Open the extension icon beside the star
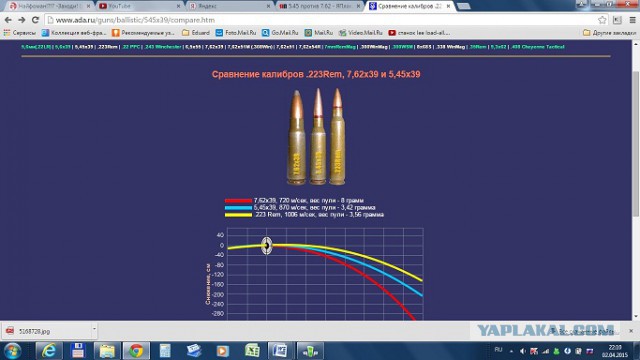Image resolution: width=640 pixels, height=360 pixels. click(x=617, y=20)
